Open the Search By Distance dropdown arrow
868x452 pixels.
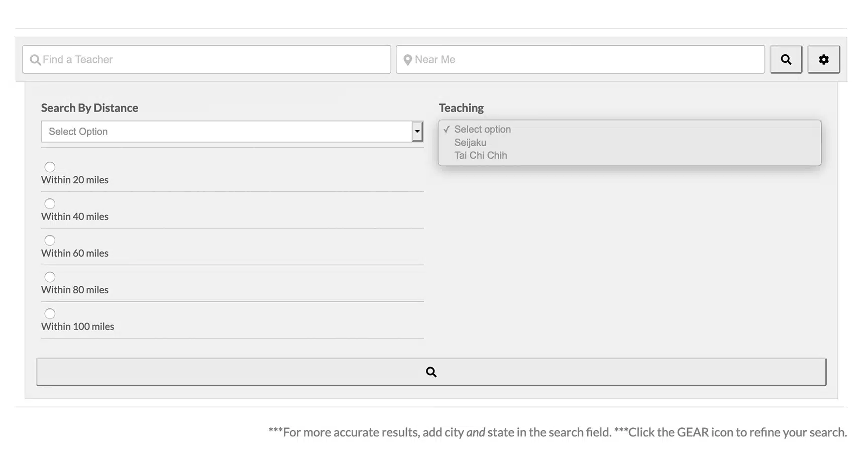coord(417,132)
